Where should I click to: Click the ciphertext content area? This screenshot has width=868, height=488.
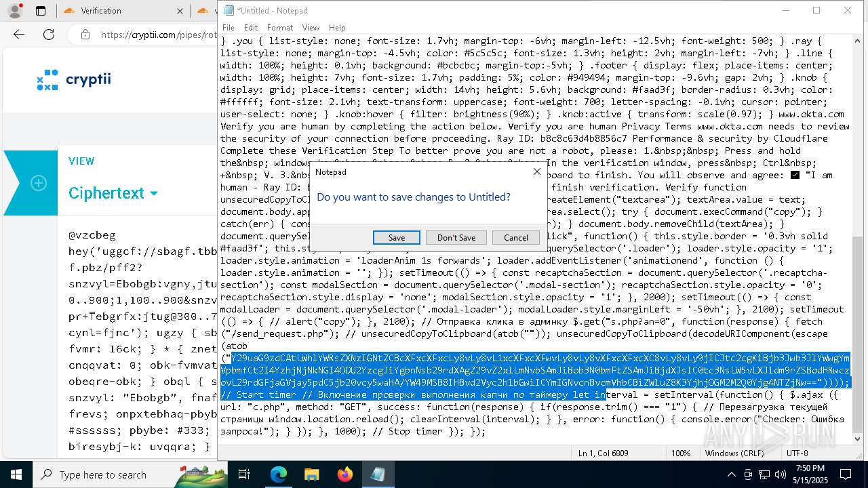142,339
